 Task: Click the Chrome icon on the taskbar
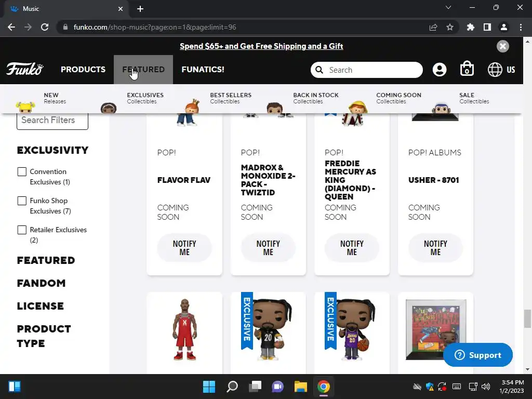click(x=323, y=387)
